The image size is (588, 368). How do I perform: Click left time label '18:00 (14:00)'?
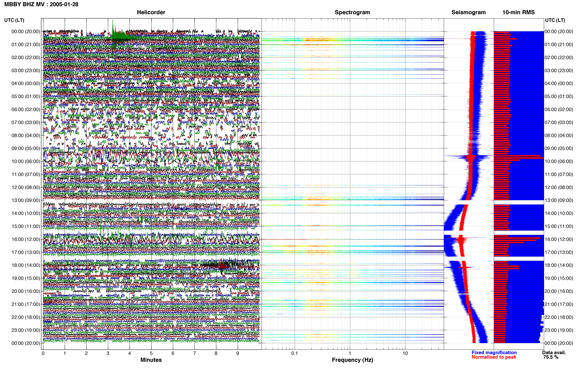26,265
